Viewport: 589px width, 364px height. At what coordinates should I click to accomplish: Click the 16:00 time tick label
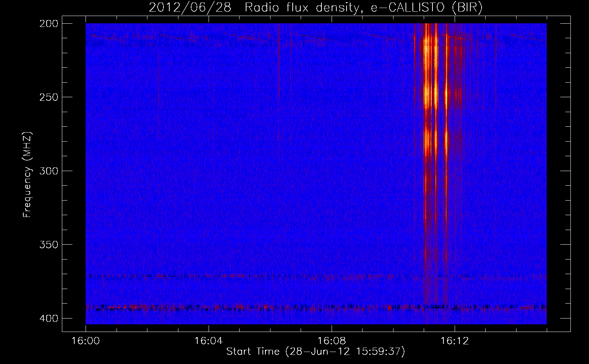[x=86, y=341]
